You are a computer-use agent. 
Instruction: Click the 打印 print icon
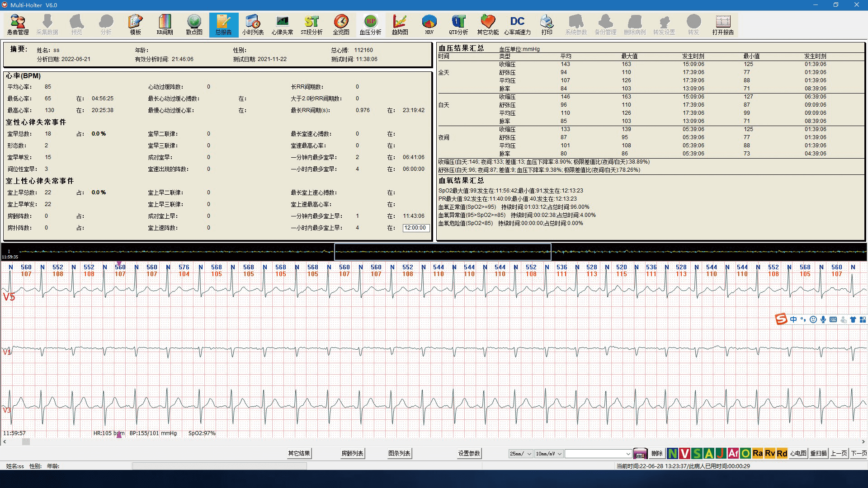[x=547, y=25]
